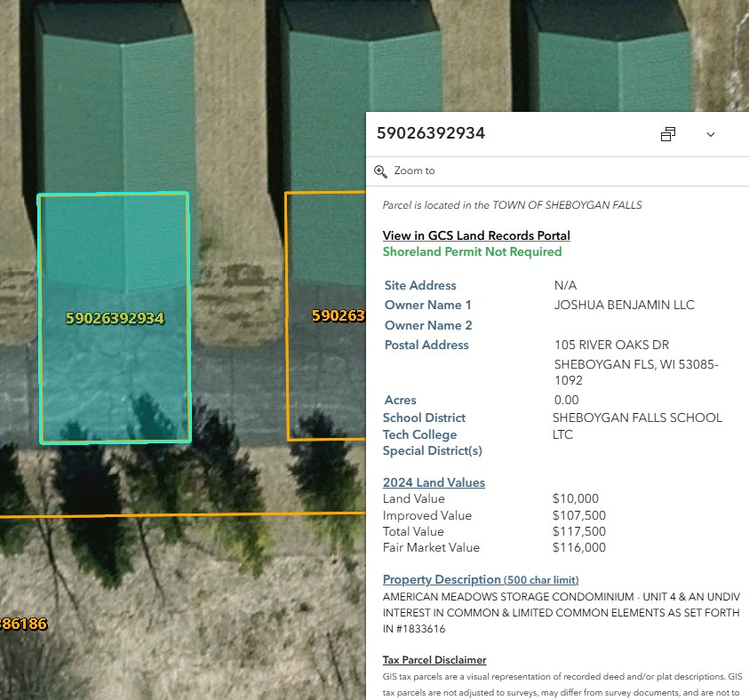749x700 pixels.
Task: Dock the parcel popup panel
Action: pos(668,134)
